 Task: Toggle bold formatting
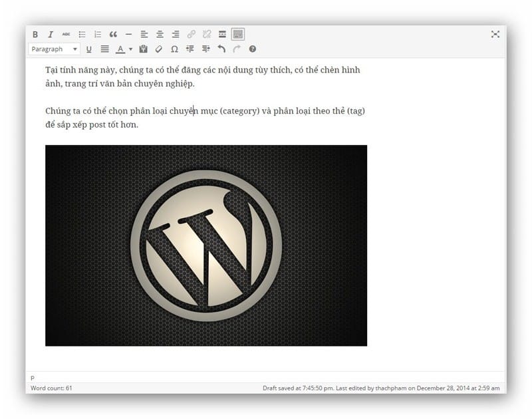coord(35,35)
